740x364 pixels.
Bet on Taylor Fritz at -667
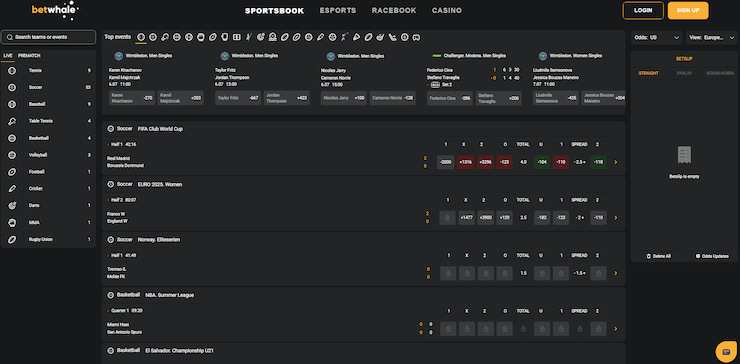point(238,98)
